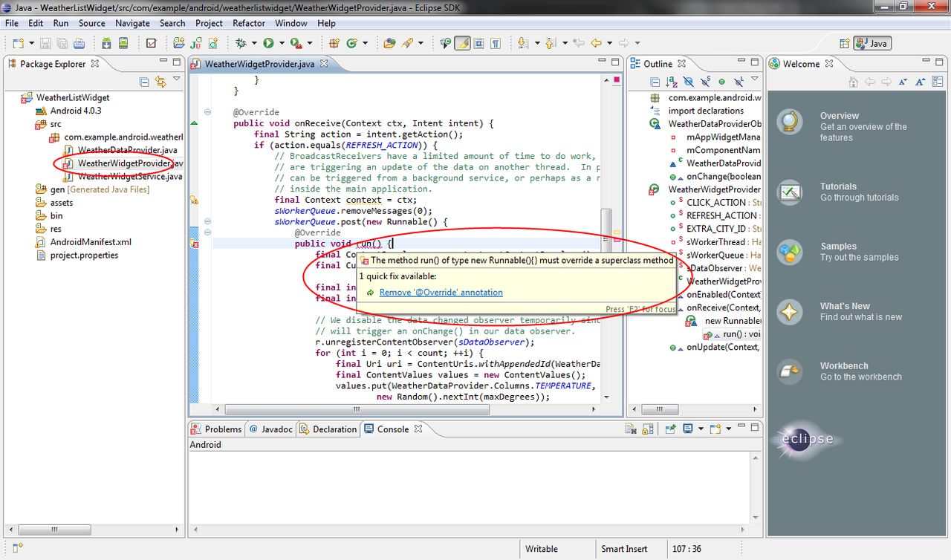Click the Clear Console icon
951x560 pixels.
[632, 429]
